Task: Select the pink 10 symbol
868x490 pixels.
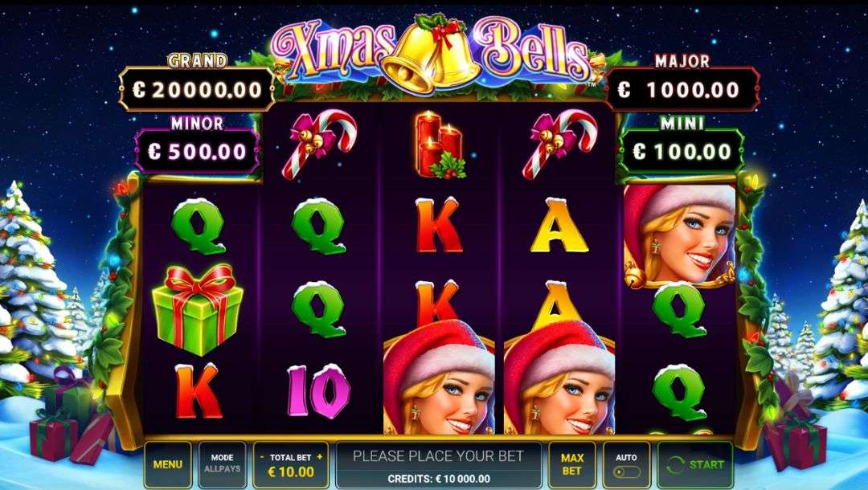Action: (318, 391)
